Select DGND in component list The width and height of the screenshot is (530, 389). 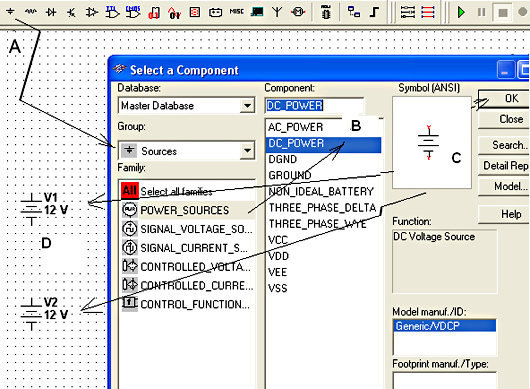[323, 159]
